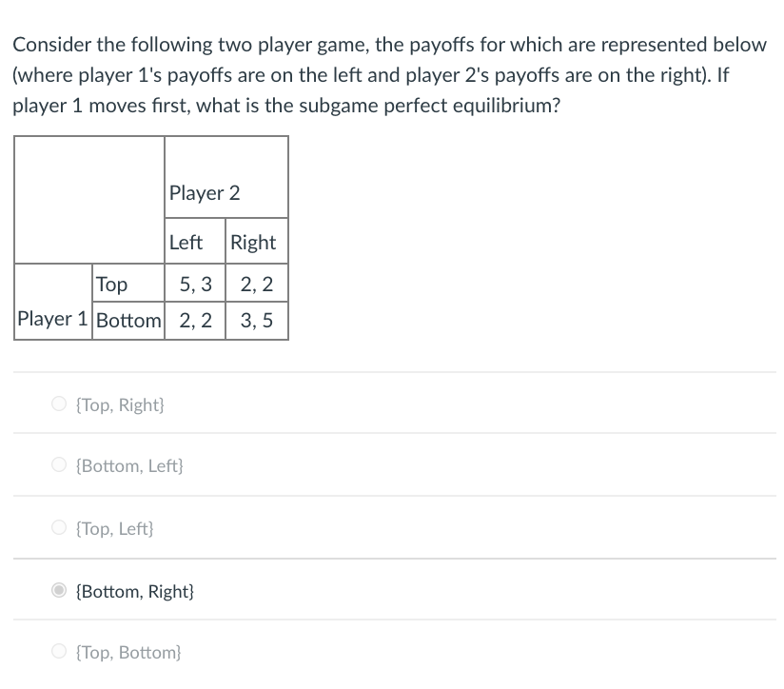Click the Bottom row label in the table
784x689 pixels.
pyautogui.click(x=128, y=320)
